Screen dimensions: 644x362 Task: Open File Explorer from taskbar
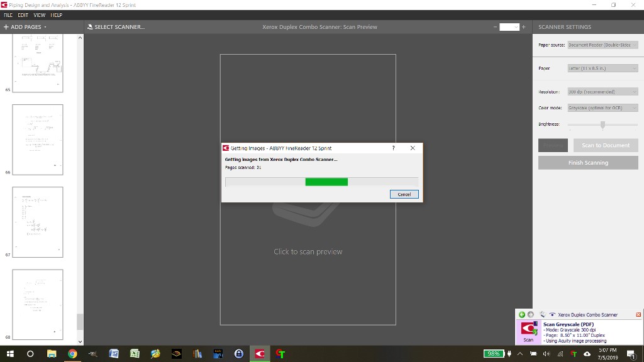coord(52,354)
